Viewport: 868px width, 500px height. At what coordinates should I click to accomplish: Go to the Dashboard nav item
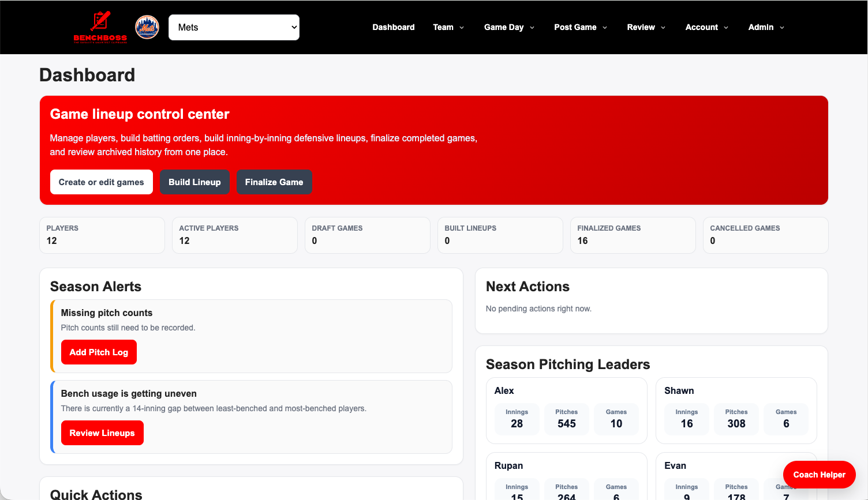(x=394, y=27)
